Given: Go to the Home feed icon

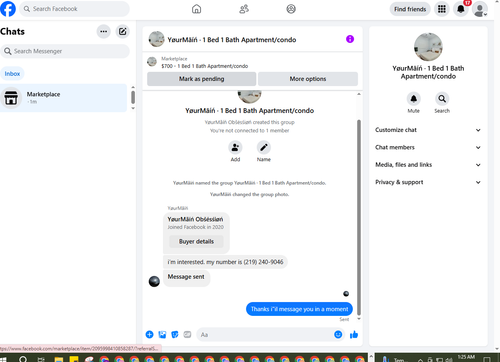Looking at the screenshot, I should pyautogui.click(x=197, y=9).
